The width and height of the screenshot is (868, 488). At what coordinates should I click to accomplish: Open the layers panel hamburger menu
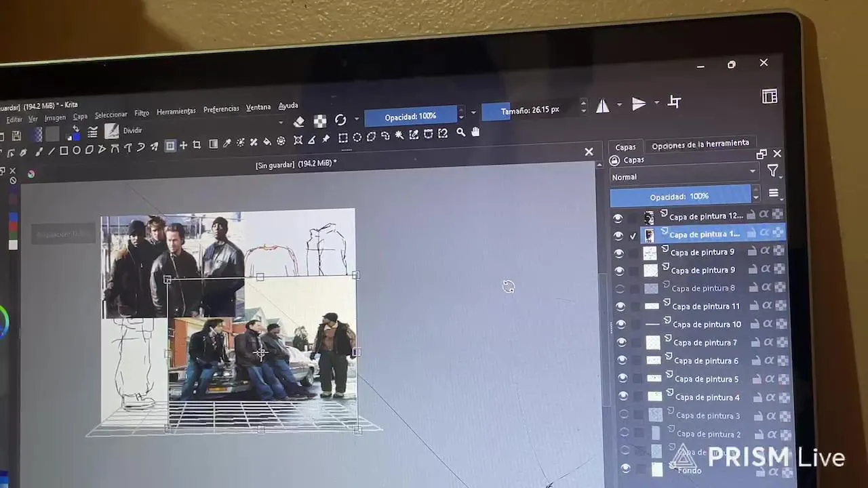[774, 194]
